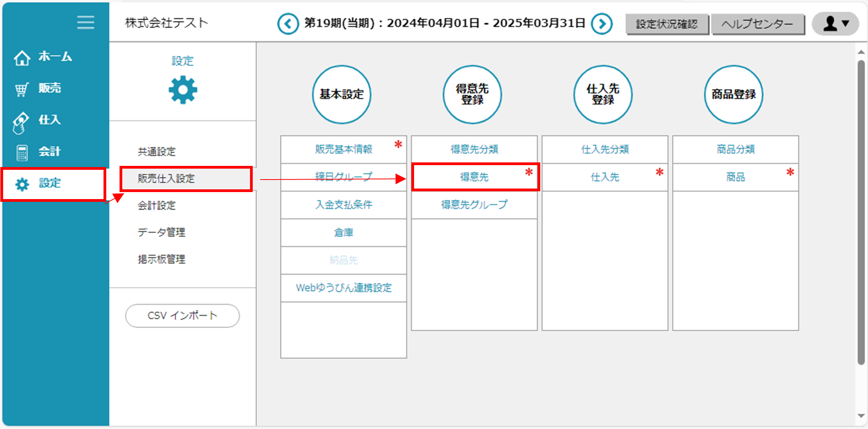This screenshot has width=868, height=429.
Task: Open the 得意先 registration link
Action: click(x=474, y=177)
